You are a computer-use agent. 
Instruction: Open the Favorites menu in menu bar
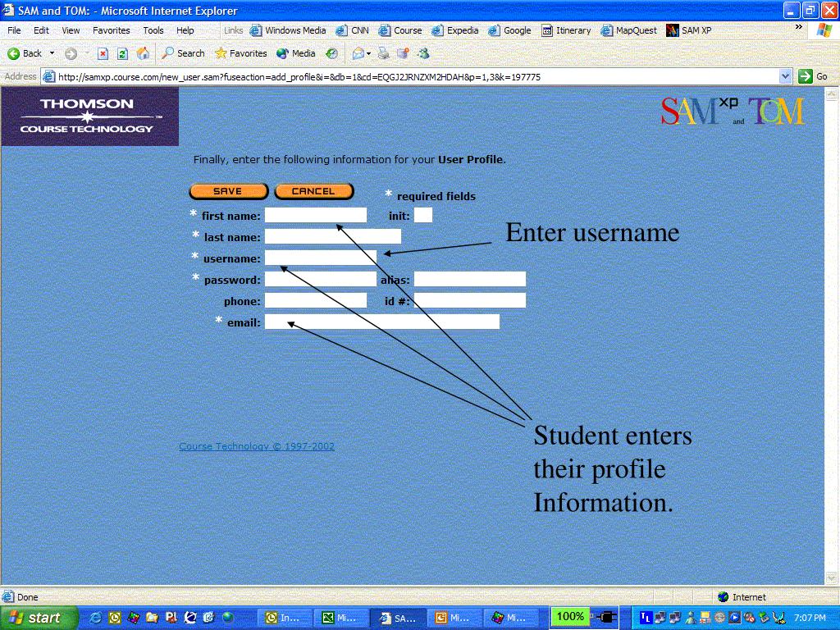112,30
